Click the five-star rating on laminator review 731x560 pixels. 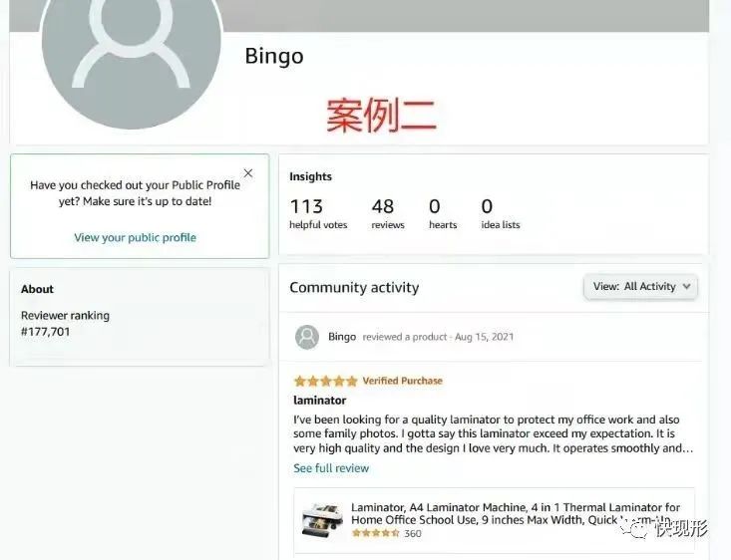point(325,381)
